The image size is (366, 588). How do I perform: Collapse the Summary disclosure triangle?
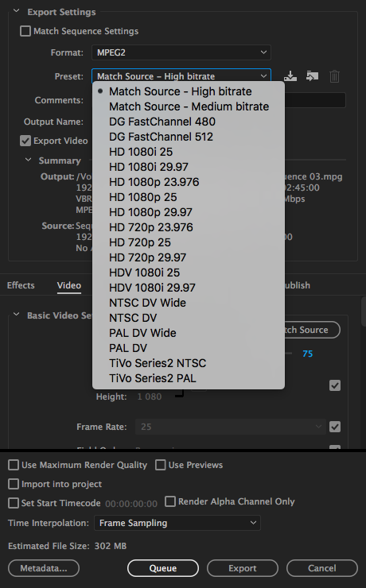point(28,160)
